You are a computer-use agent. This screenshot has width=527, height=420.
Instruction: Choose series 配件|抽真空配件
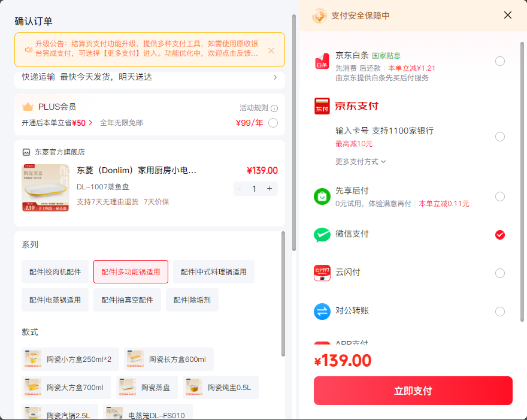click(127, 300)
